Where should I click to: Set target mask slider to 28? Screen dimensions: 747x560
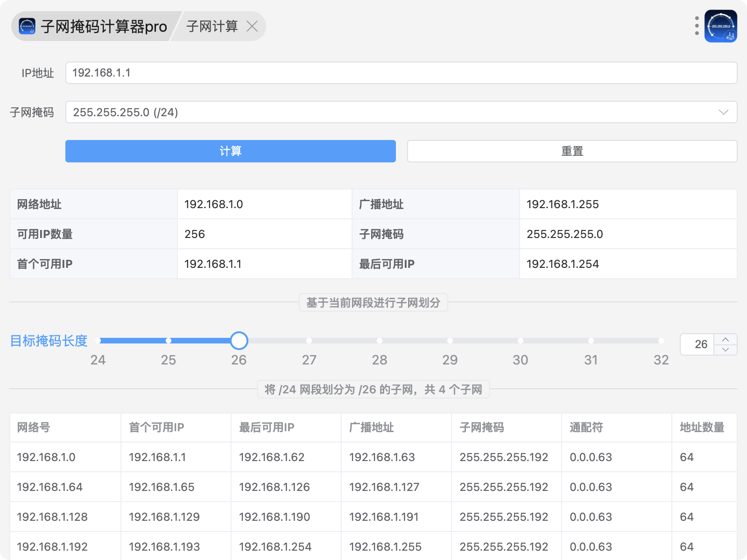pyautogui.click(x=380, y=341)
